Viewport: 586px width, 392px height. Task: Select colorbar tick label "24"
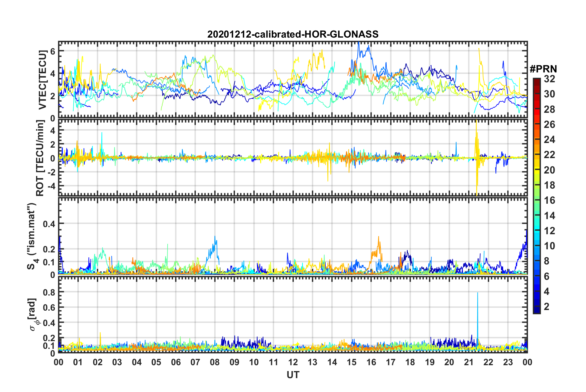549,140
